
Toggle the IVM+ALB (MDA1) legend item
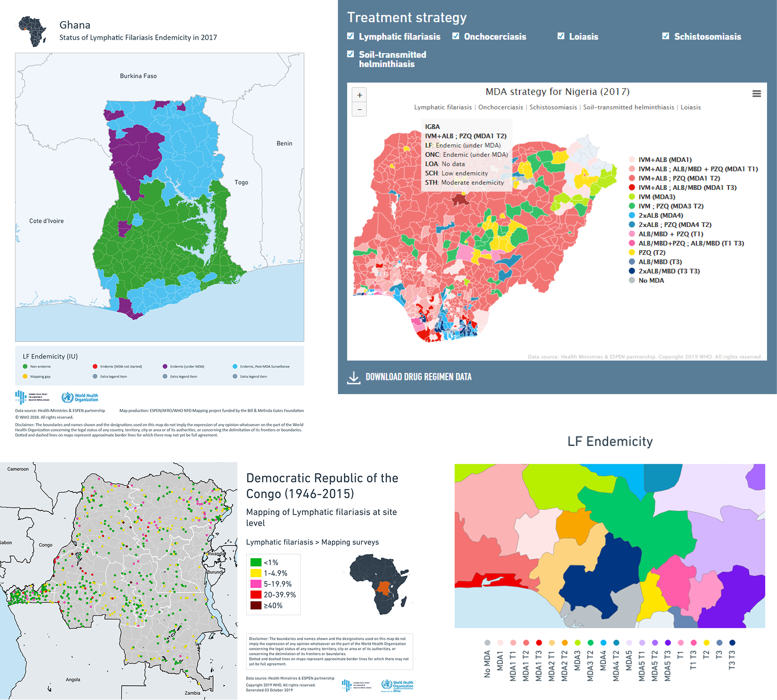[660, 160]
